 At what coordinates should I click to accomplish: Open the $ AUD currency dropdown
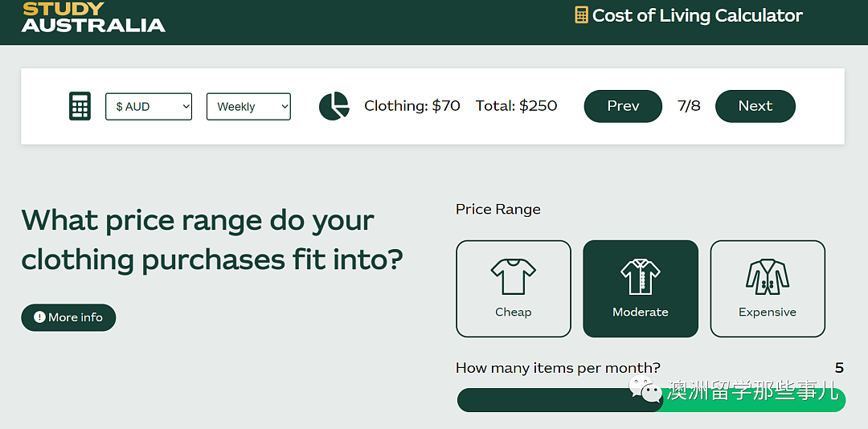coord(149,106)
